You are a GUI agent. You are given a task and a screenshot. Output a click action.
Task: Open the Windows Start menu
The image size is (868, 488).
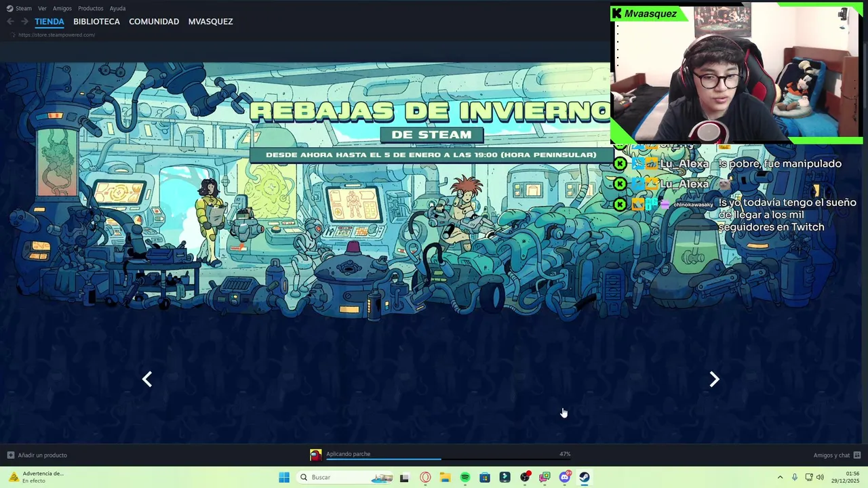point(284,477)
